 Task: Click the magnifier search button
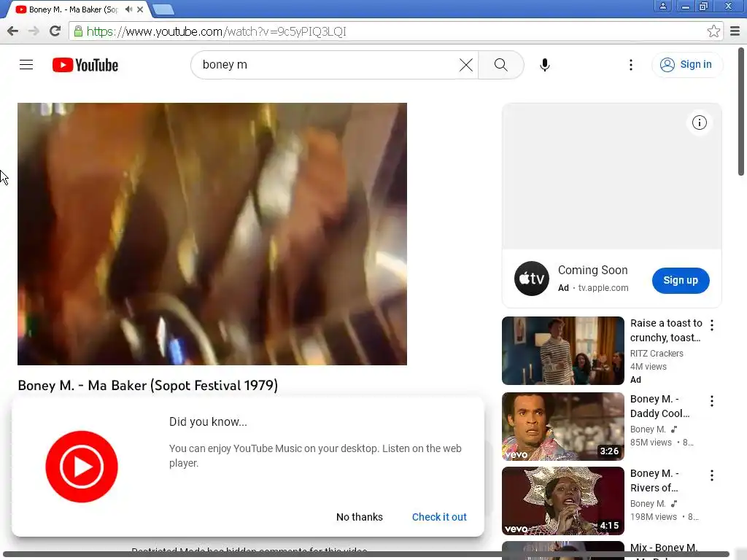point(500,65)
